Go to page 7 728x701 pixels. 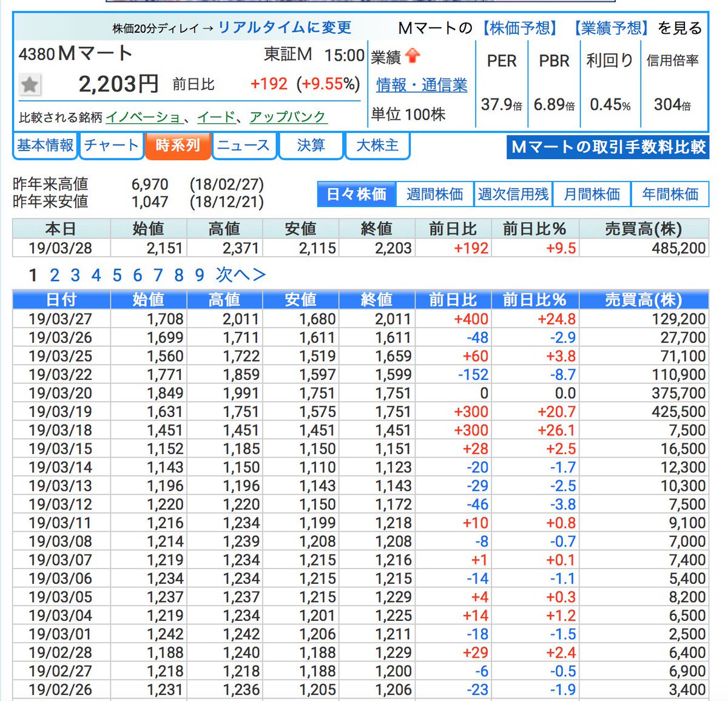click(158, 276)
